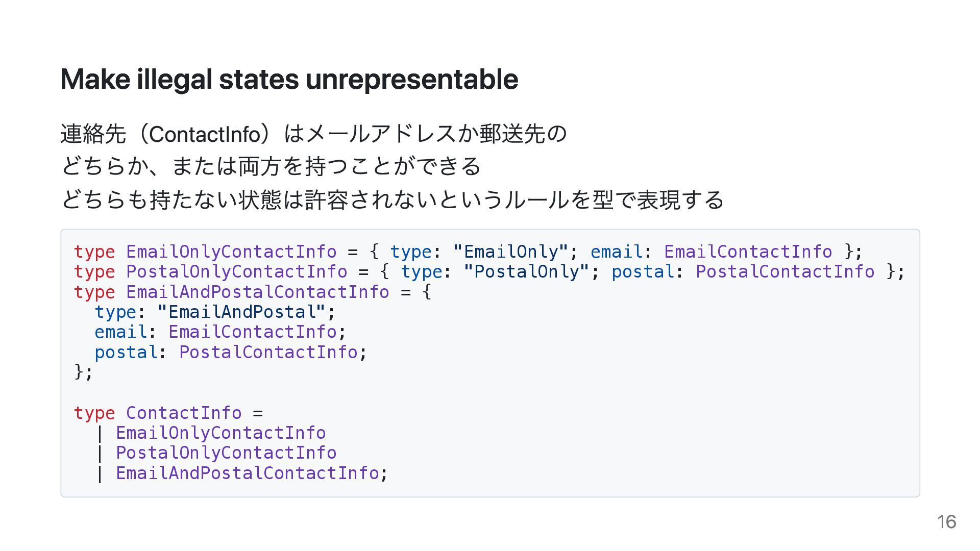The height and width of the screenshot is (551, 980).
Task: Click PostalOnlyContactInfo in the union type list
Action: coord(226,453)
